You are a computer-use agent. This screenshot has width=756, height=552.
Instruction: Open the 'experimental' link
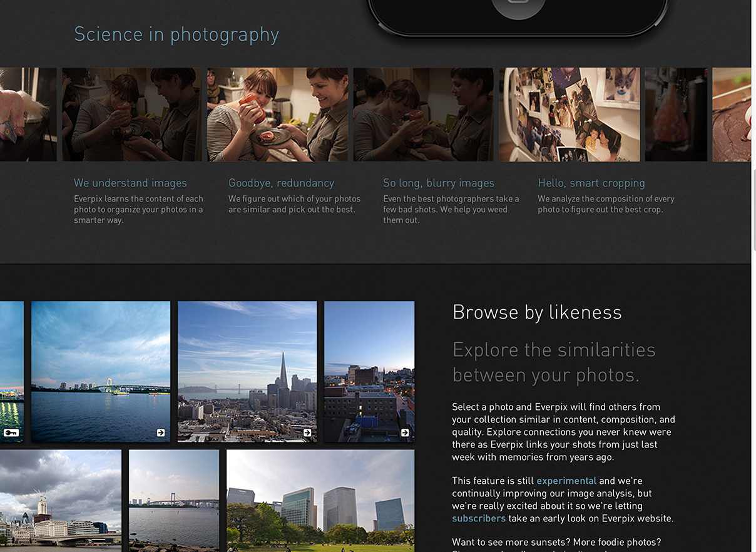(566, 481)
